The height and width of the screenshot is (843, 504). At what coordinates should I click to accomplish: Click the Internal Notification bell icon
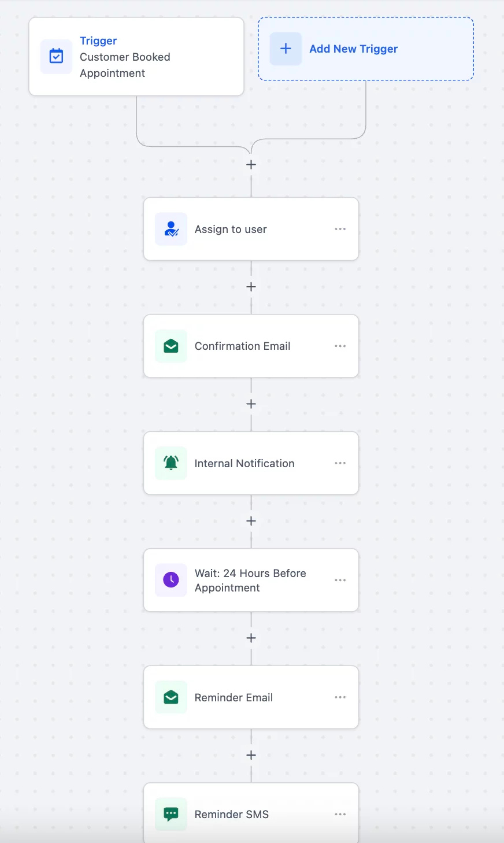click(171, 463)
